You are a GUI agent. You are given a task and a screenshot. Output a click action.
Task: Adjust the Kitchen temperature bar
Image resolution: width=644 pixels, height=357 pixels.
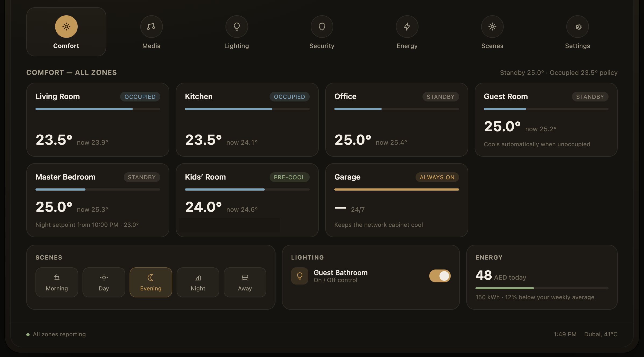[x=247, y=109]
